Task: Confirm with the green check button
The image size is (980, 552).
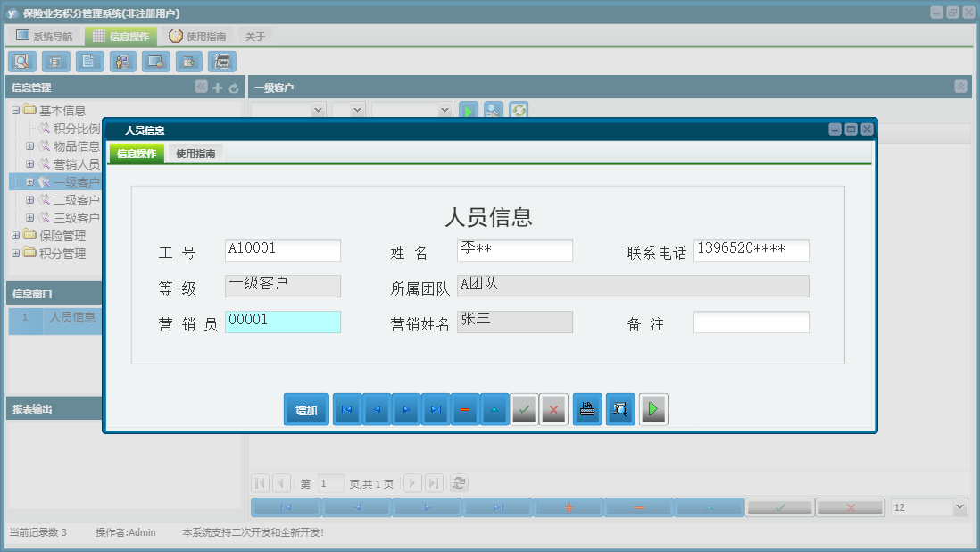Action: tap(524, 409)
